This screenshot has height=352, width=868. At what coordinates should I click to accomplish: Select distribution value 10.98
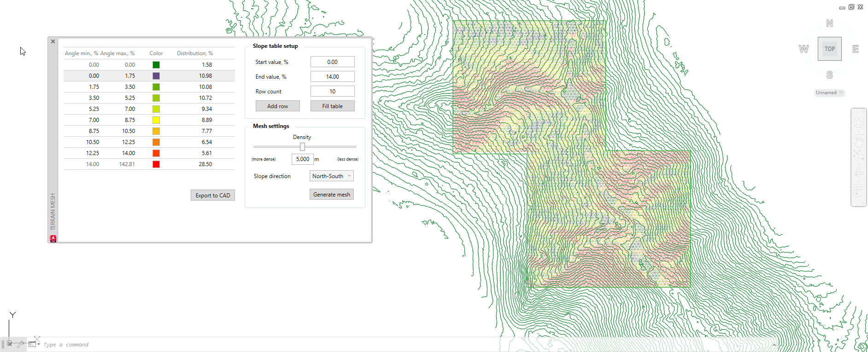[205, 76]
